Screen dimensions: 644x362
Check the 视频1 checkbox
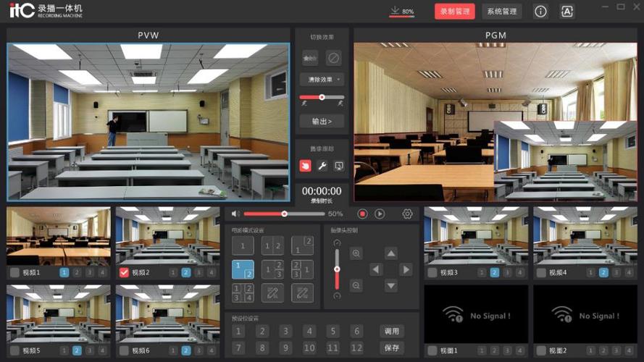(14, 273)
